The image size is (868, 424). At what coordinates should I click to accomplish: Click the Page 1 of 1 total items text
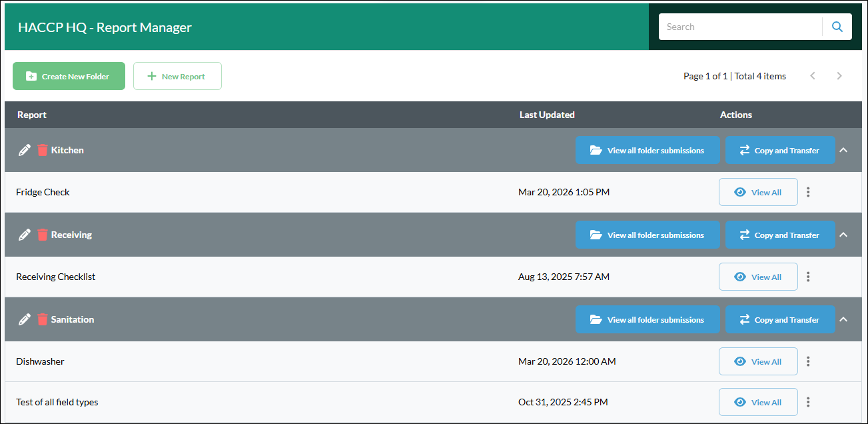coord(735,76)
